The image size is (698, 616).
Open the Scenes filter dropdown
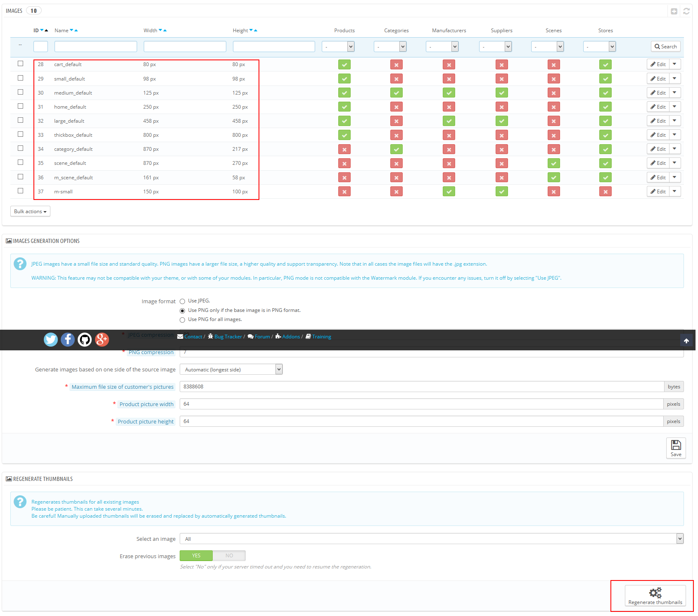pyautogui.click(x=547, y=47)
